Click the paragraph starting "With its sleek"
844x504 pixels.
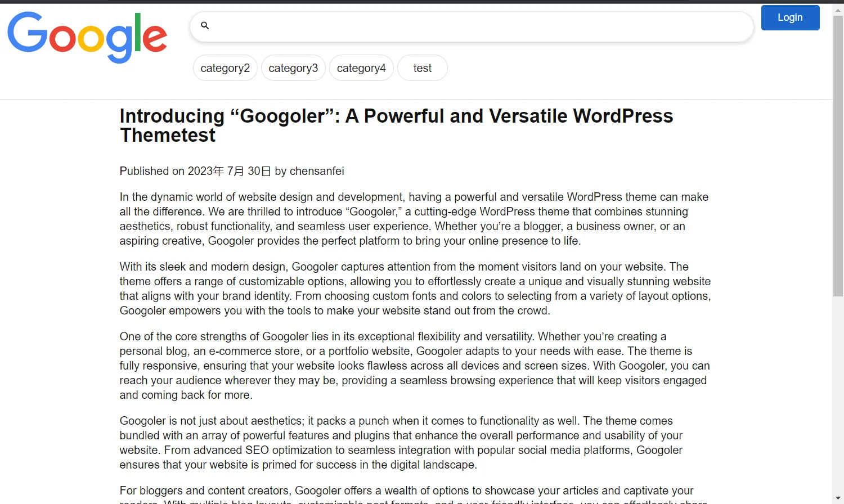point(415,289)
